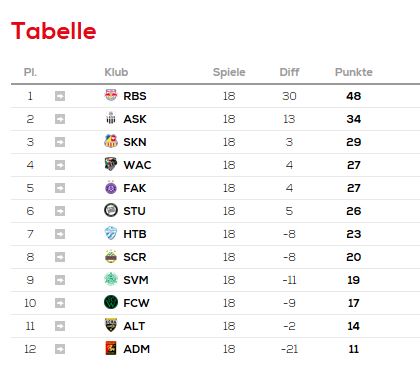Screen dimensions: 420x384
Task: Sort table by Punkte column header
Action: click(354, 72)
